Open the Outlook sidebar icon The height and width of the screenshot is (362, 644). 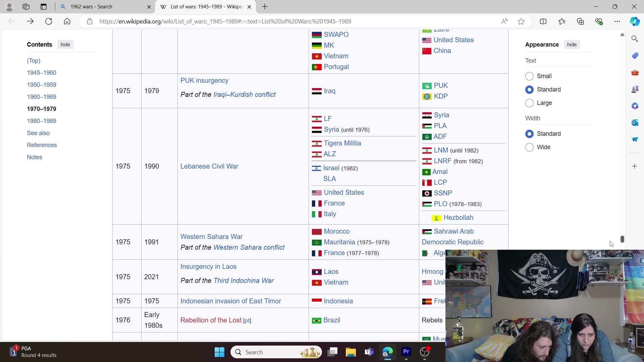coord(635,123)
